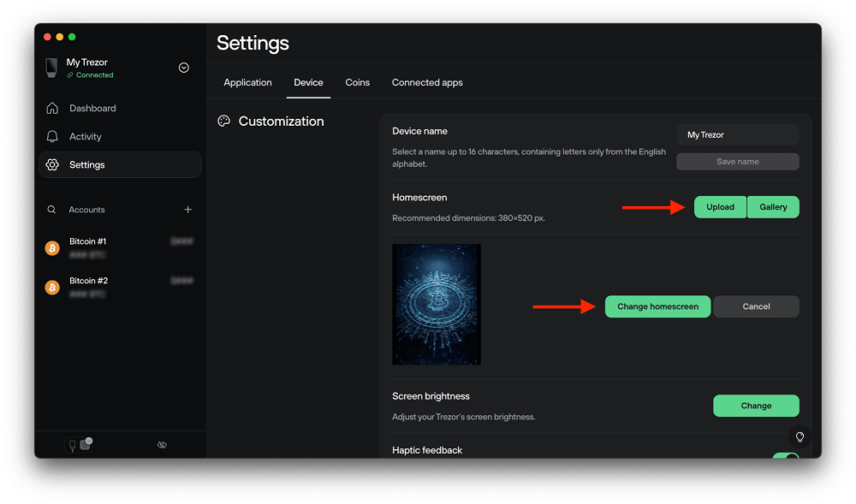Click the Customization palette icon
This screenshot has width=856, height=504.
coord(223,122)
